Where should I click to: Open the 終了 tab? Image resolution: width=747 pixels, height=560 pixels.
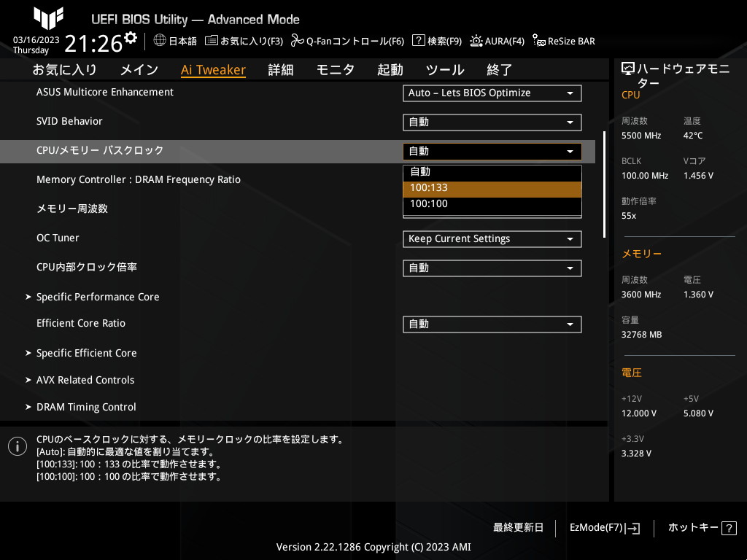click(x=499, y=70)
